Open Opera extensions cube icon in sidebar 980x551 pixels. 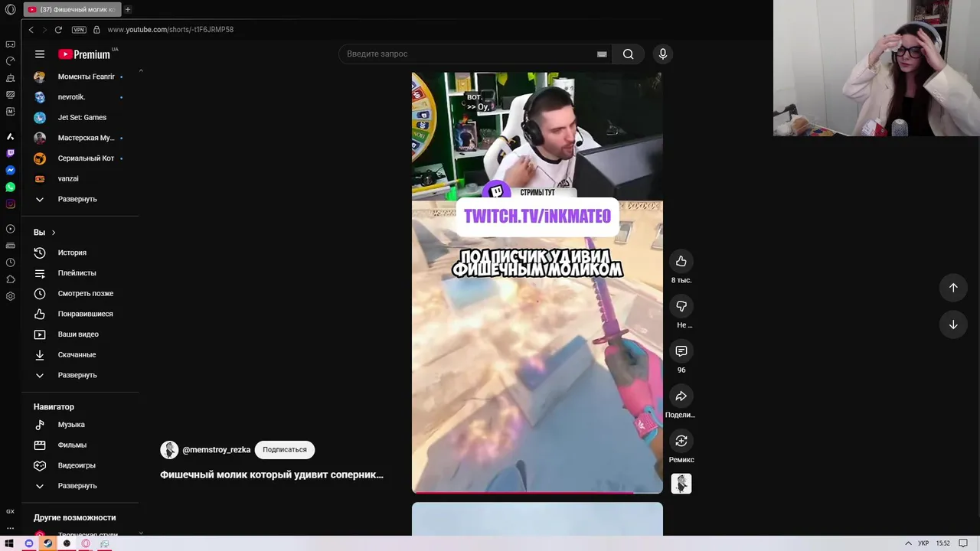10,279
